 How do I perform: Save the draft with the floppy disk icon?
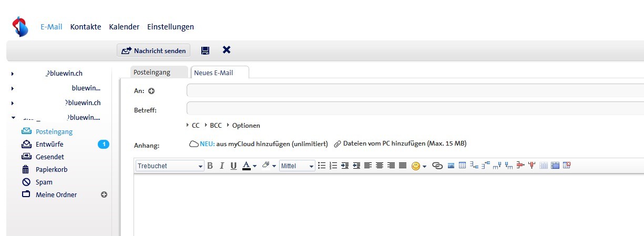point(206,50)
